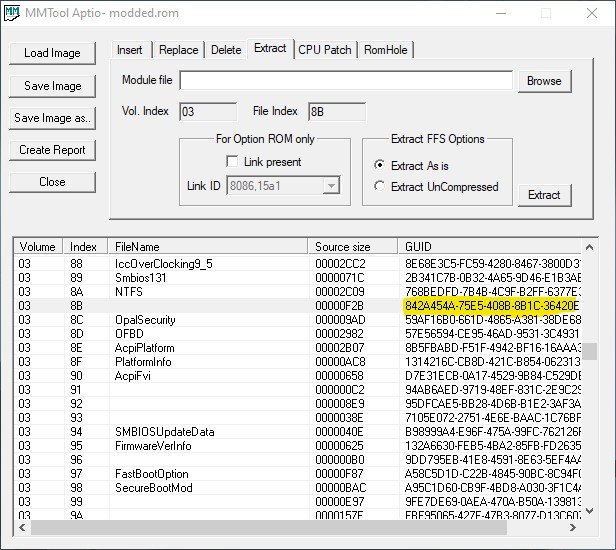The width and height of the screenshot is (616, 550).
Task: Click source size 00000F2B in row 8B
Action: coord(340,306)
